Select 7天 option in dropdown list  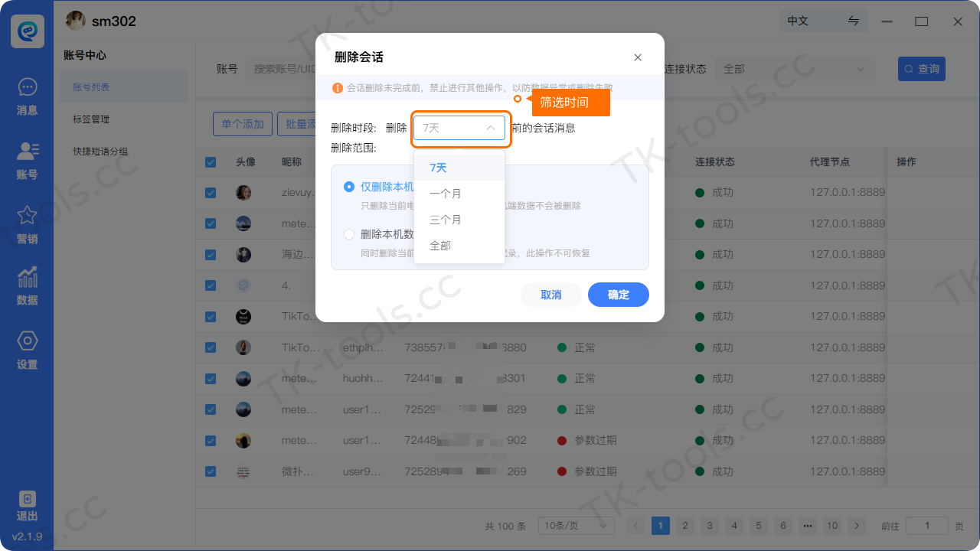coord(459,168)
